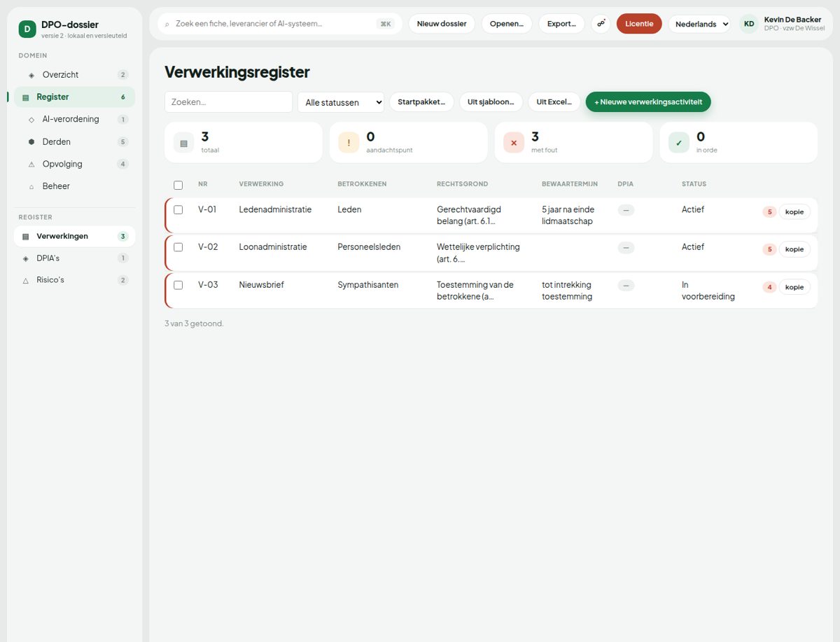This screenshot has width=840, height=642.
Task: Click the 'Nieuw dossier' button
Action: tap(442, 24)
